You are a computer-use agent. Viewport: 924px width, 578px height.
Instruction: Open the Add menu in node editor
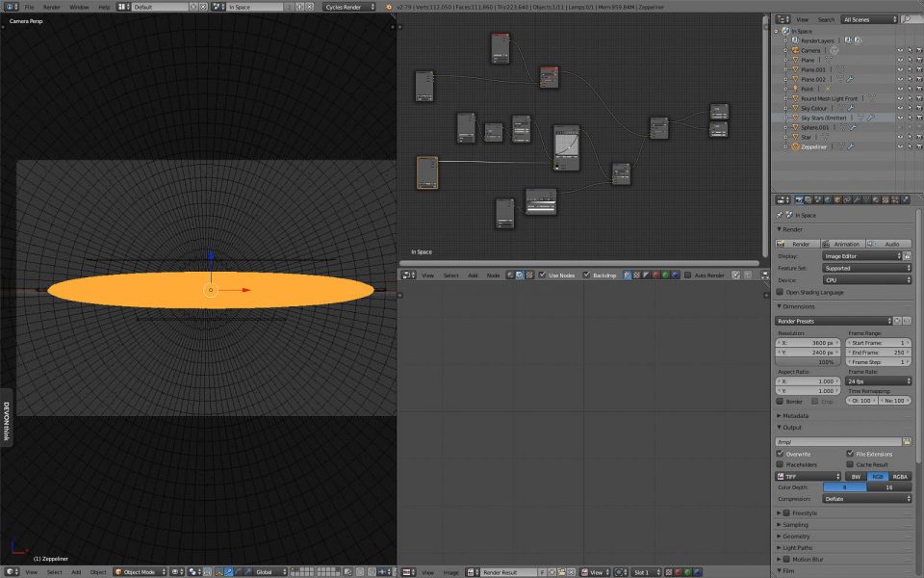point(473,275)
